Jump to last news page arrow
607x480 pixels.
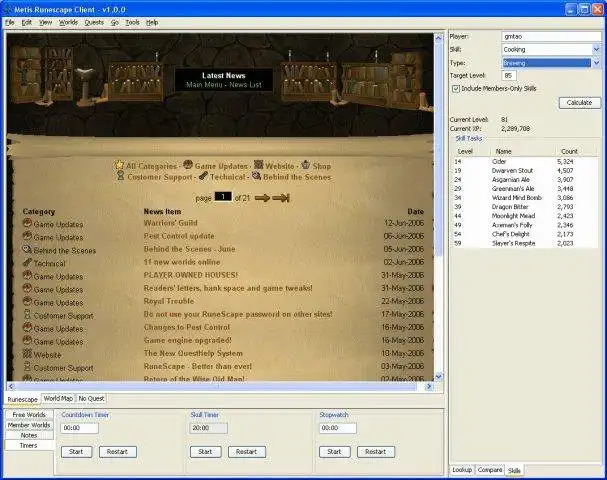click(x=281, y=198)
